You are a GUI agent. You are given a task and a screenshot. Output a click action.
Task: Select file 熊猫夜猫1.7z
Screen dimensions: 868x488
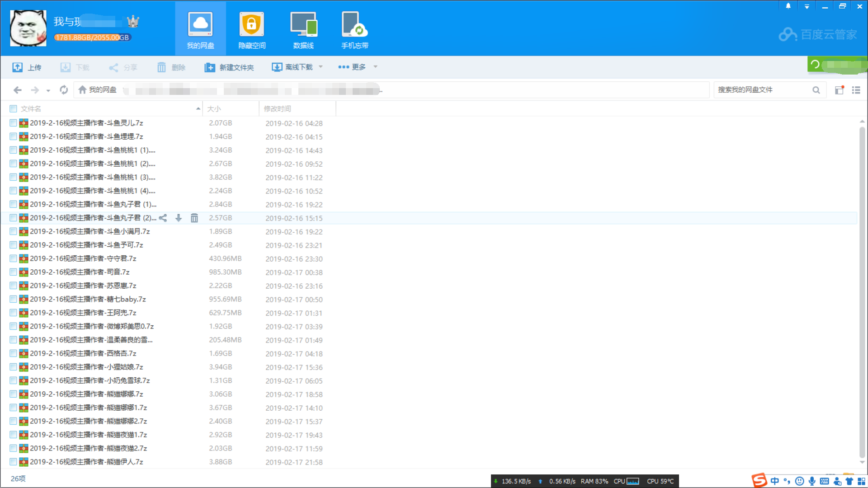click(x=89, y=435)
